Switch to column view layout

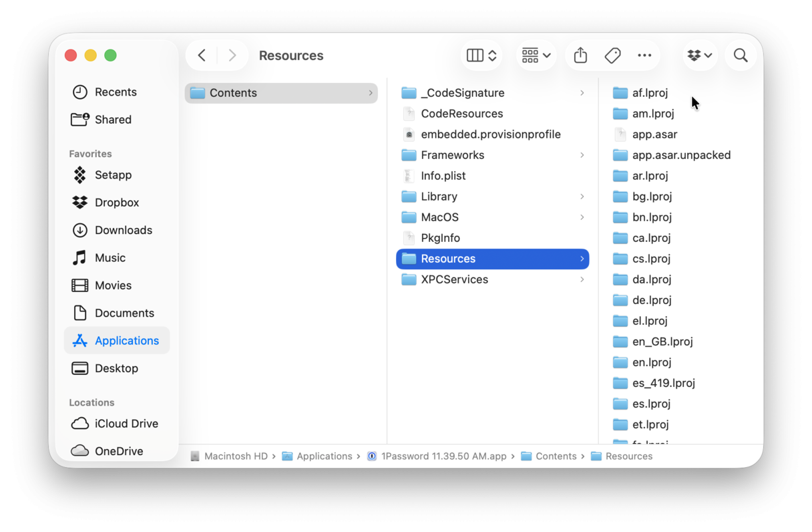click(x=481, y=55)
